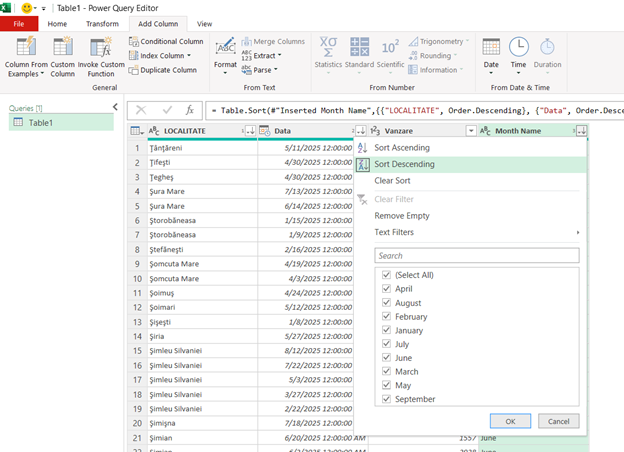This screenshot has width=624, height=452.
Task: Add a Custom Column
Action: coord(62,56)
